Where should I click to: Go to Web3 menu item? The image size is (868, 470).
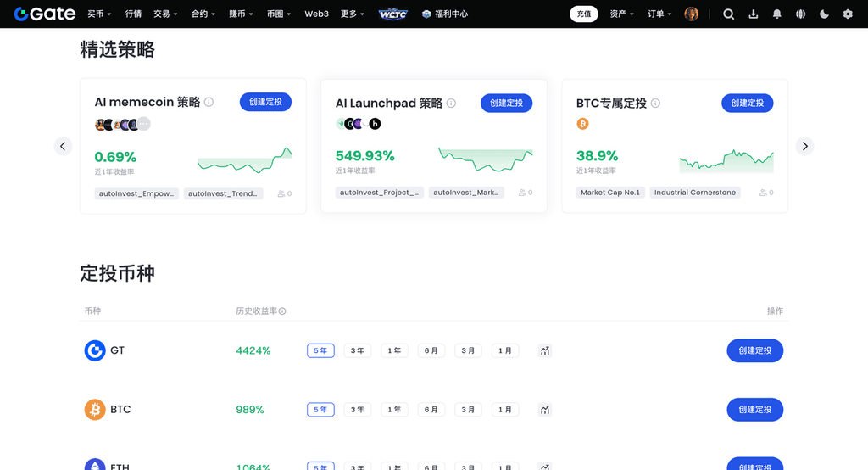point(316,14)
